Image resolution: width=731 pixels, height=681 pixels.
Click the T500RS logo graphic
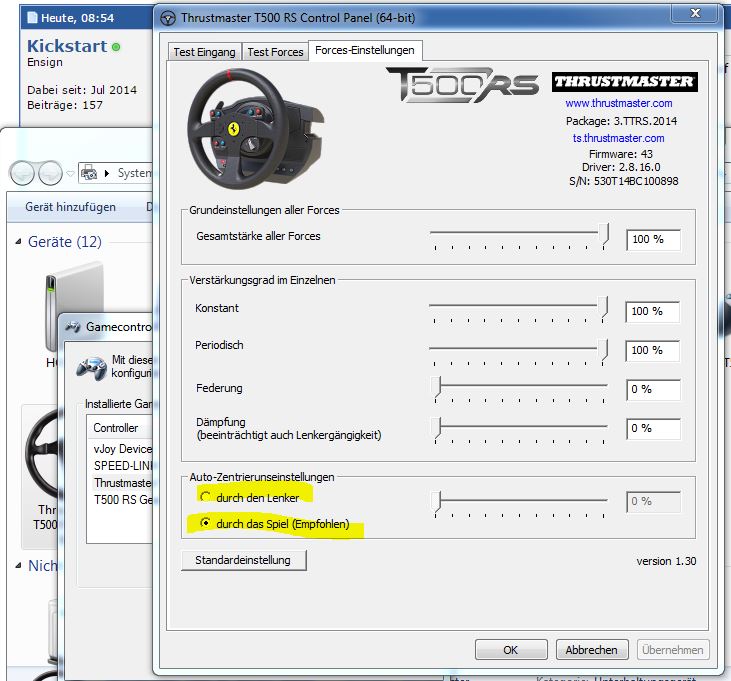[462, 84]
